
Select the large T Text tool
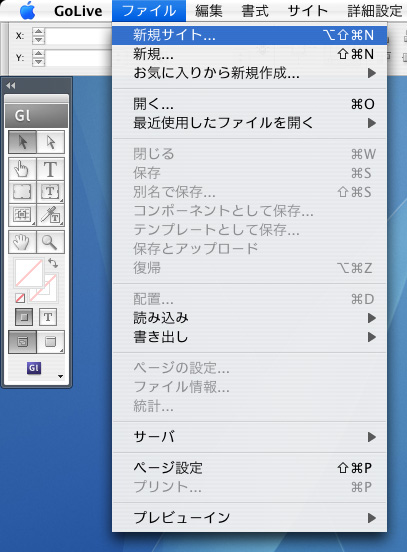click(x=50, y=169)
